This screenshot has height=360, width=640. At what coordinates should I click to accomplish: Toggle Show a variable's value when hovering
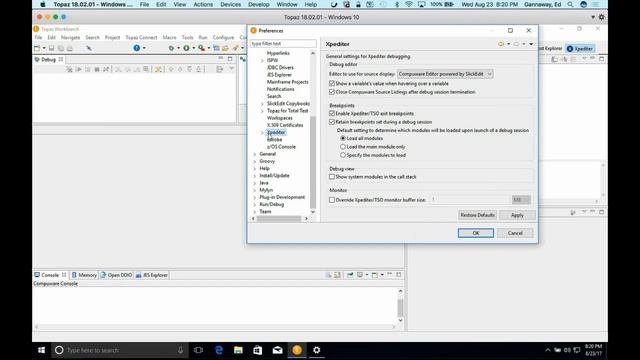pyautogui.click(x=332, y=83)
